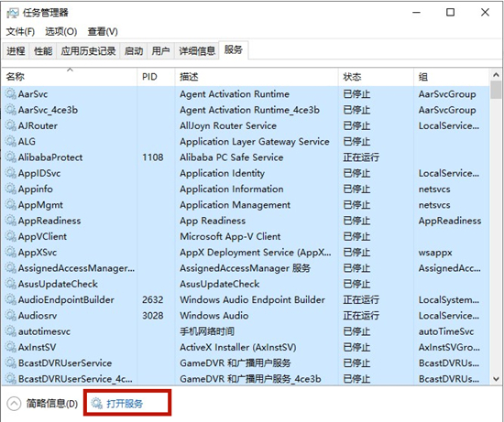Screen dimensions: 504x422
Task: Click the gear icon beside AlibabaProtect service
Action: tap(11, 157)
